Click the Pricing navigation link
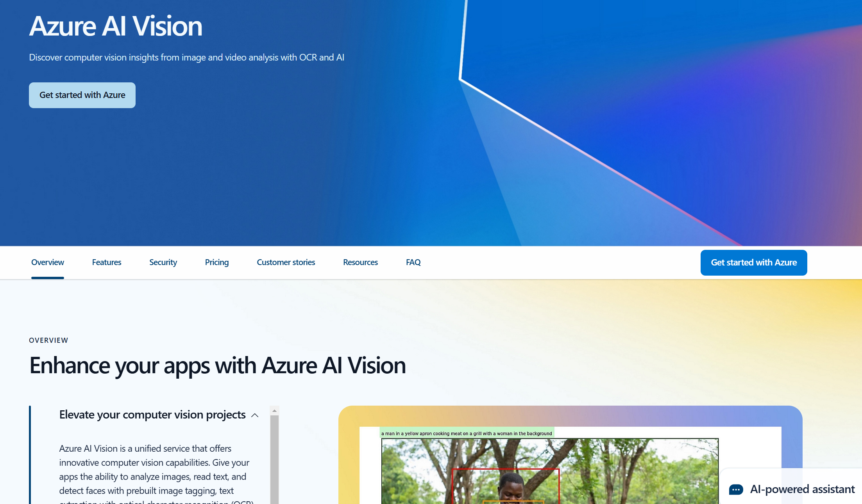This screenshot has width=862, height=504. (217, 262)
